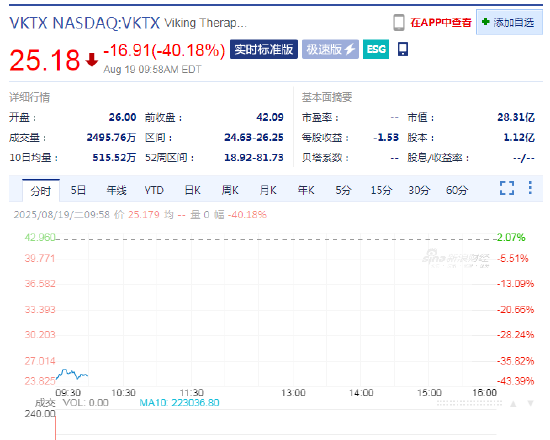The height and width of the screenshot is (440, 550).
Task: Click the 市值 value 28.31亿
Action: 516,117
